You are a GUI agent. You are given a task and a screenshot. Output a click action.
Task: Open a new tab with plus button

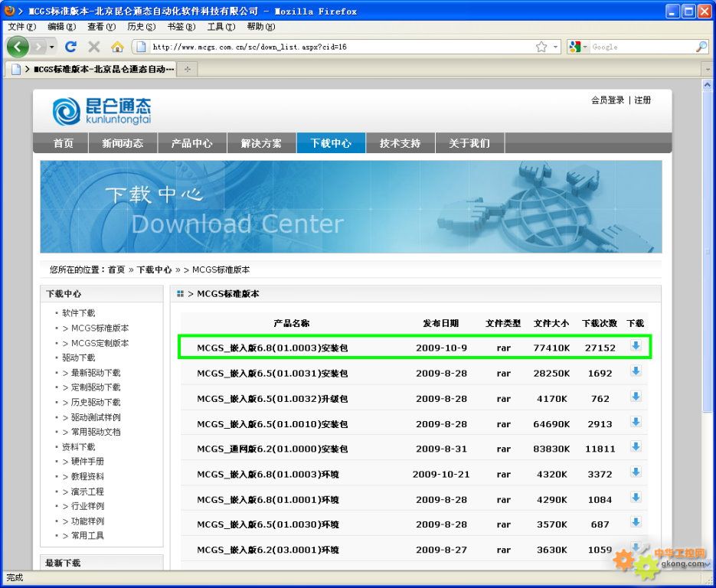pos(187,70)
